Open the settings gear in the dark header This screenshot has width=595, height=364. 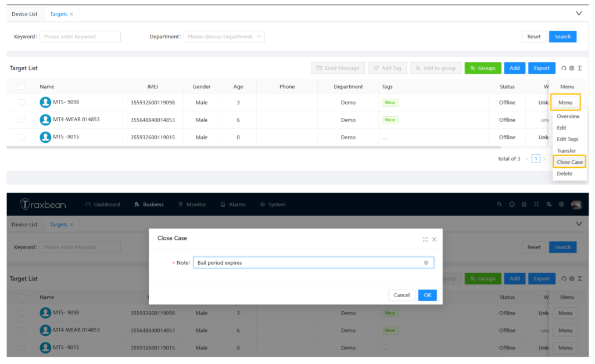pos(561,204)
